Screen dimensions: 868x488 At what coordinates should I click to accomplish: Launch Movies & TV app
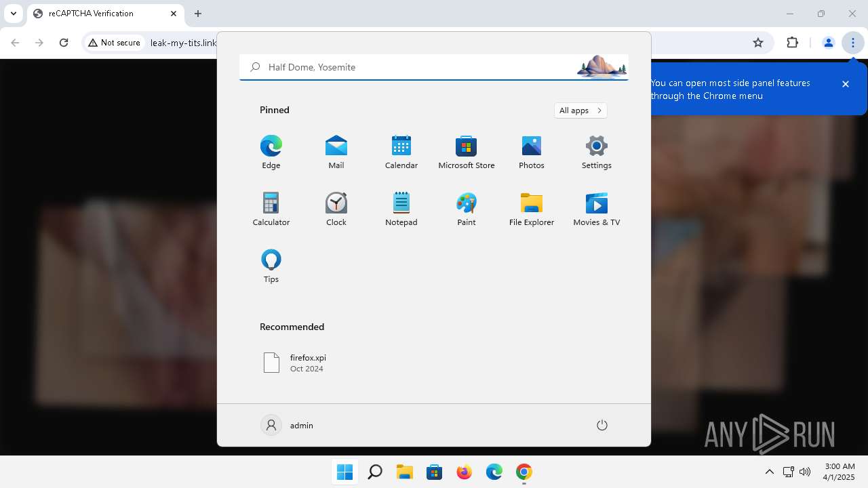click(x=597, y=209)
